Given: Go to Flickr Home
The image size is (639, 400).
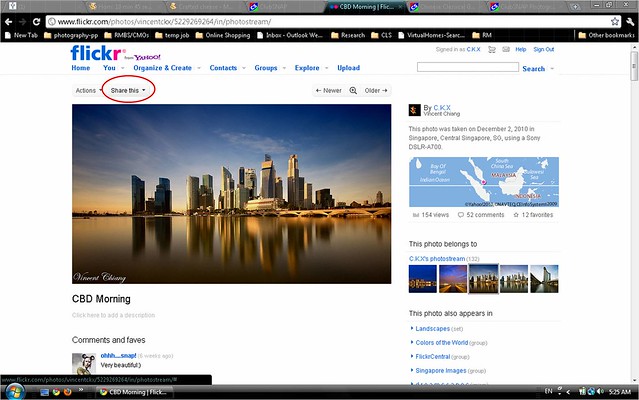Looking at the screenshot, I should (x=81, y=68).
